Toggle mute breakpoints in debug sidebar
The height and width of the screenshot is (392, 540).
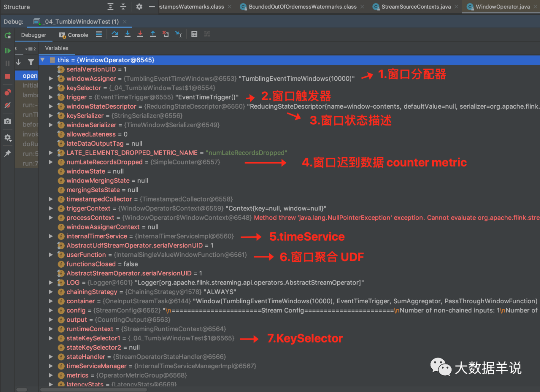click(8, 105)
